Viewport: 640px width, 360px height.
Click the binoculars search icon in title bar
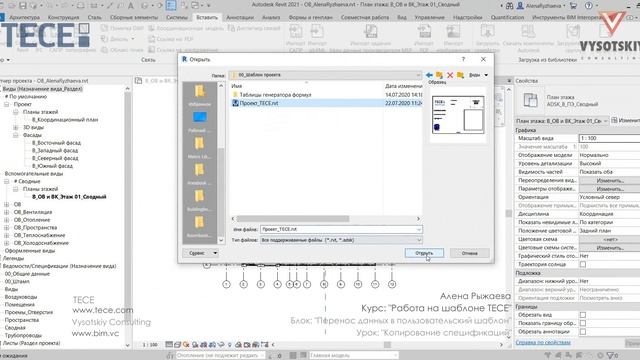coord(509,6)
